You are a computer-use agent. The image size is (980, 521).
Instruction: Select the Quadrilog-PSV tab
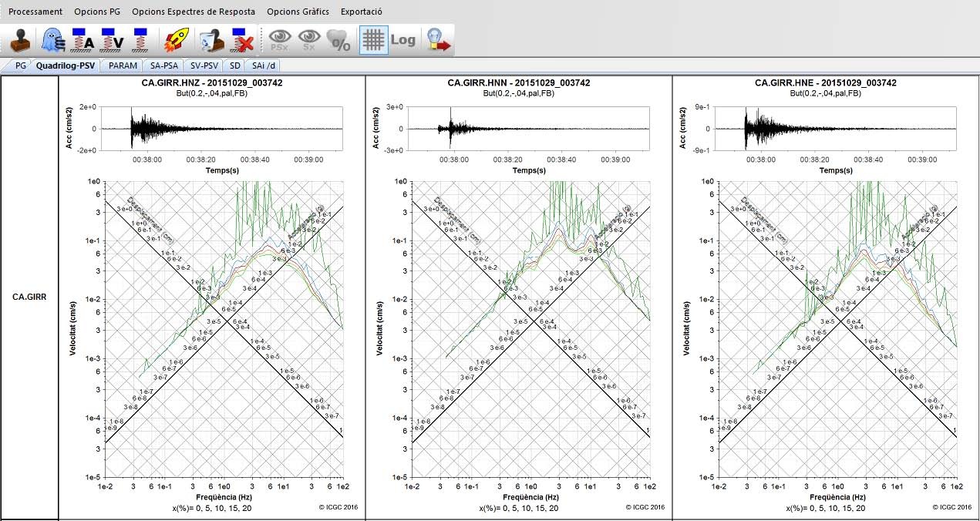[66, 66]
